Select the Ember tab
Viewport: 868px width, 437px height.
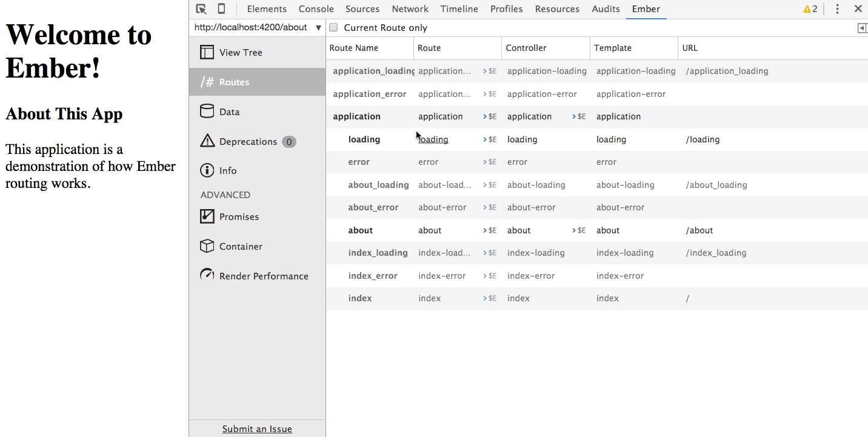(646, 9)
